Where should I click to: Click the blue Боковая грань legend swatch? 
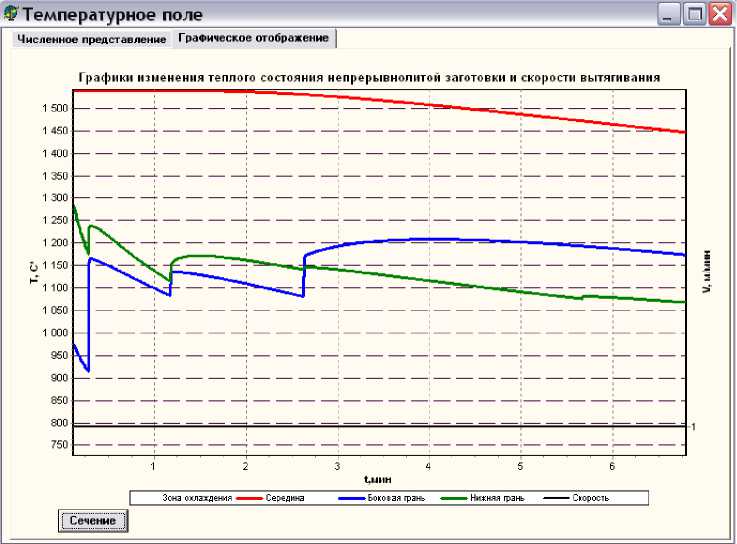[351, 498]
